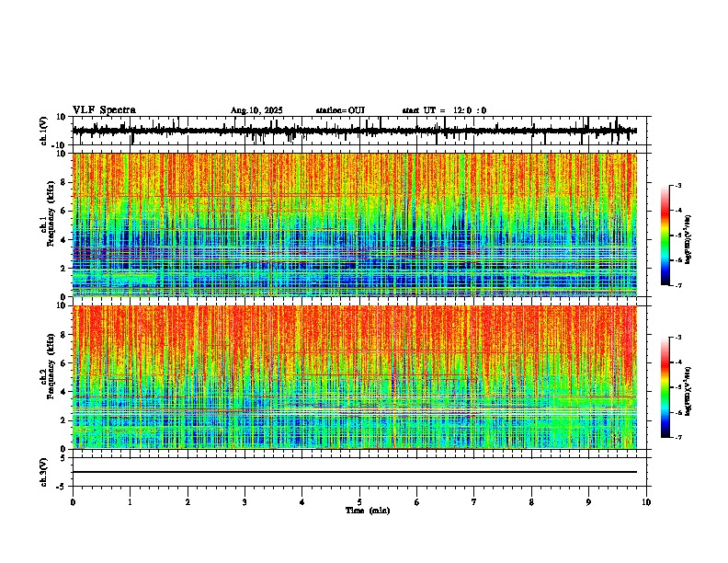
Task: Click the ch.1 spectrogram color scale bar
Action: tap(665, 236)
